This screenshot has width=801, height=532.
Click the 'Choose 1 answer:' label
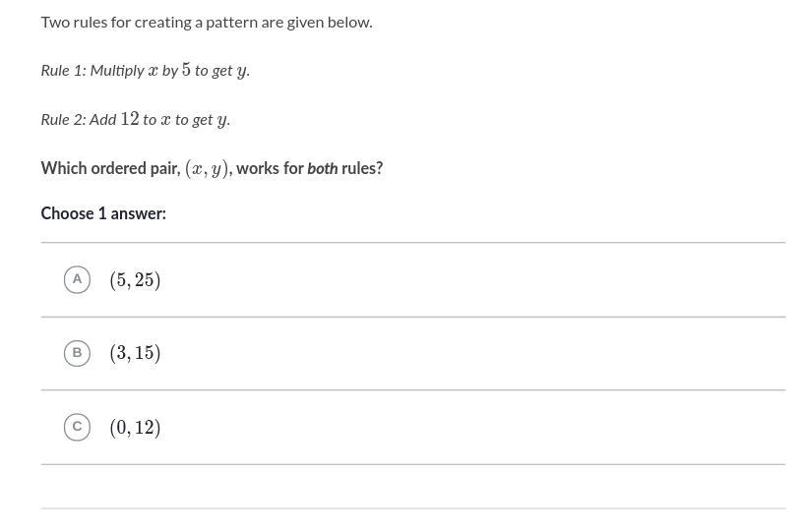(103, 213)
